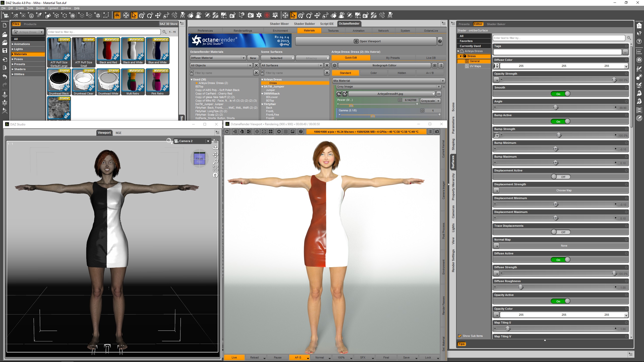Screen dimensions: 644x362
Task: Click the Nodegraph Editor settings gear icon
Action: [335, 65]
